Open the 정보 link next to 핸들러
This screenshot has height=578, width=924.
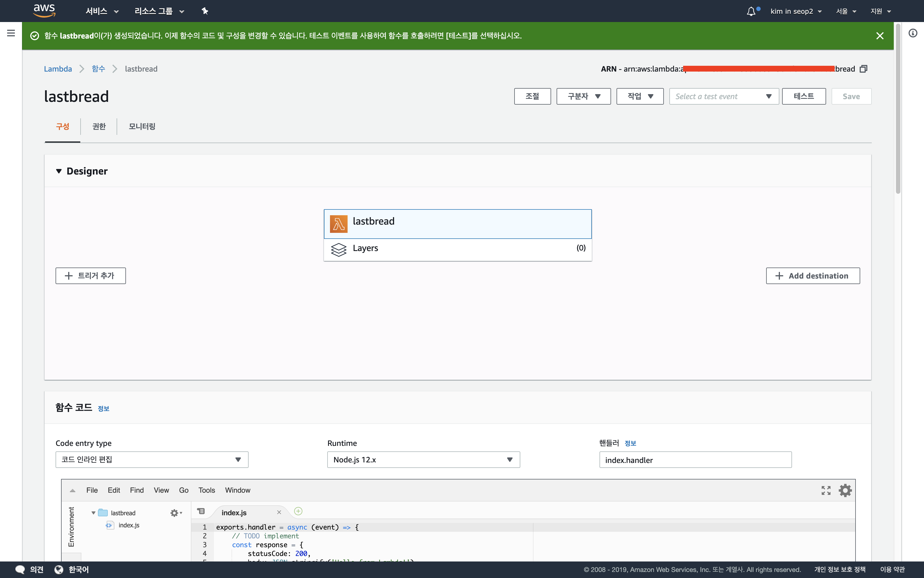(630, 443)
